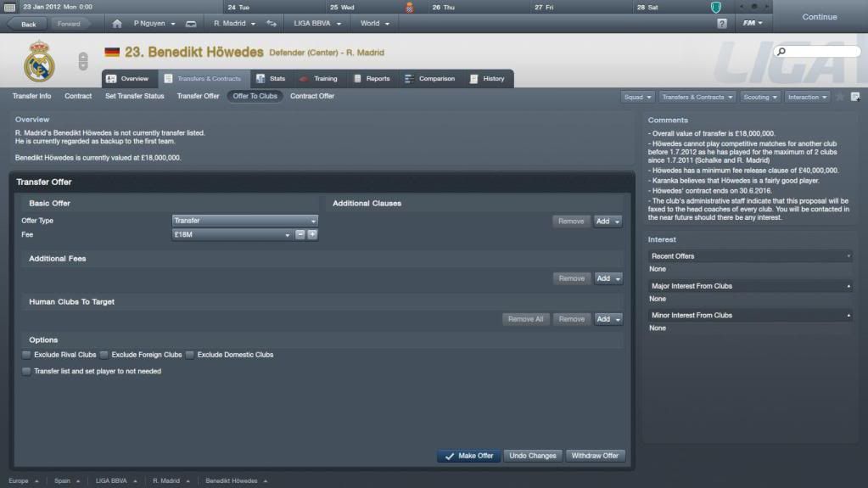Open the inbox envelope icon next to P Nguyen
This screenshot has height=488, width=868.
coord(191,24)
